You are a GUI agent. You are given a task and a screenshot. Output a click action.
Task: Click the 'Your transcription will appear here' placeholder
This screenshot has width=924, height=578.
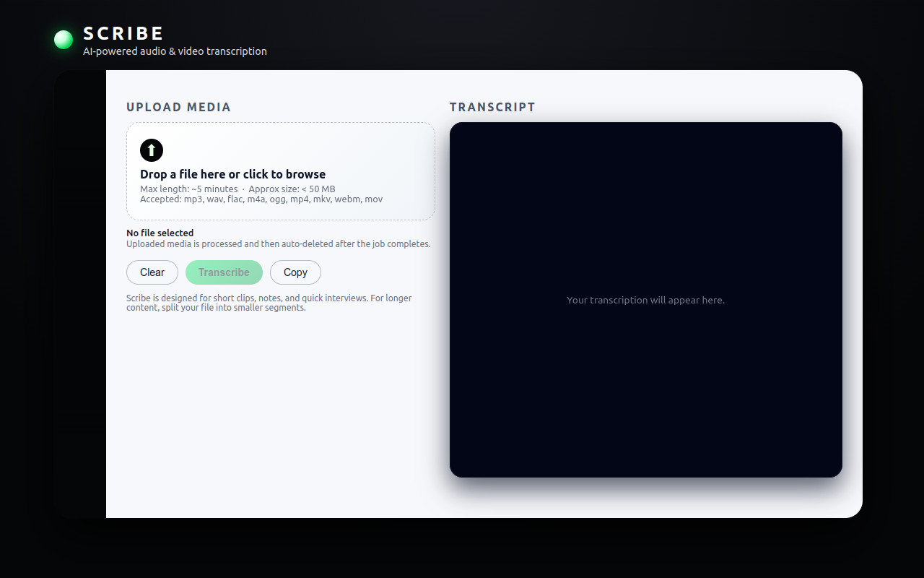tap(645, 300)
